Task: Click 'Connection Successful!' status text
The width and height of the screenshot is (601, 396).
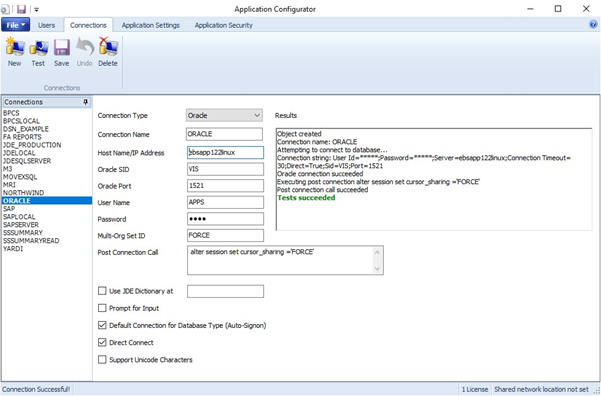Action: pyautogui.click(x=36, y=389)
